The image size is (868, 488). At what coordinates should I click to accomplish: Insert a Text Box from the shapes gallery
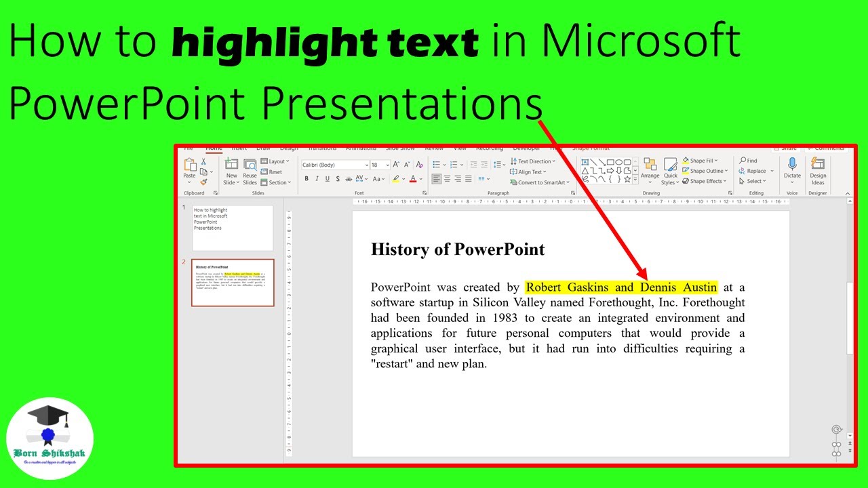pyautogui.click(x=585, y=162)
